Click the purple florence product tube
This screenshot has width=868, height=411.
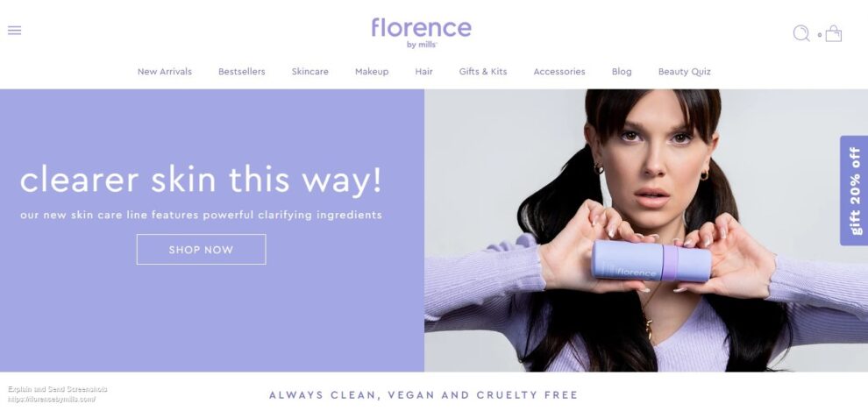coord(651,260)
